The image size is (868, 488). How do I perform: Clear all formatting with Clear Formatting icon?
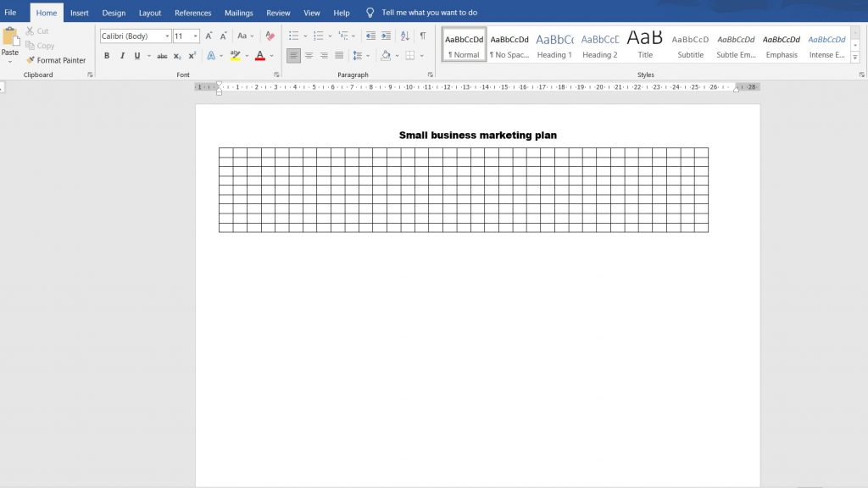tap(270, 36)
